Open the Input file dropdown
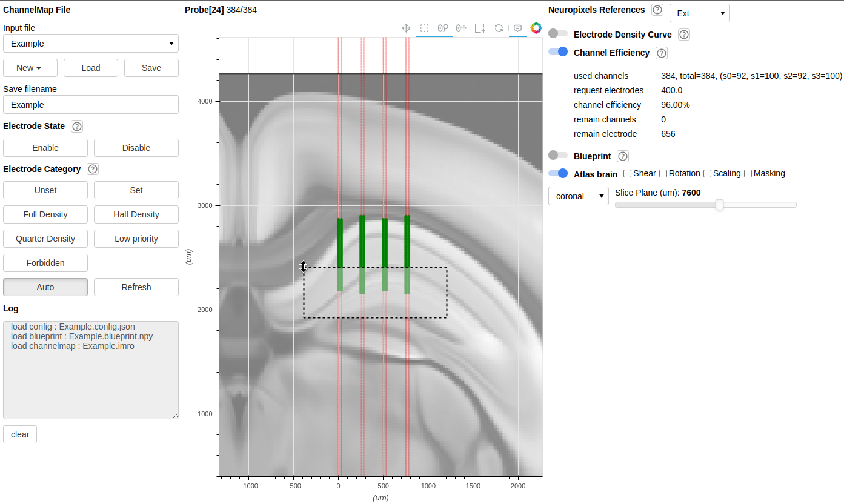 tap(91, 44)
